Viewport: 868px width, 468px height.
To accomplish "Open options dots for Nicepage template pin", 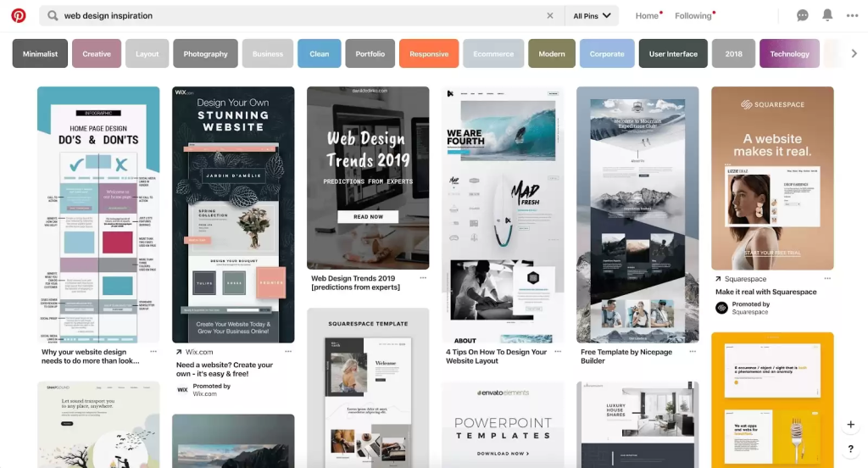I will (693, 352).
